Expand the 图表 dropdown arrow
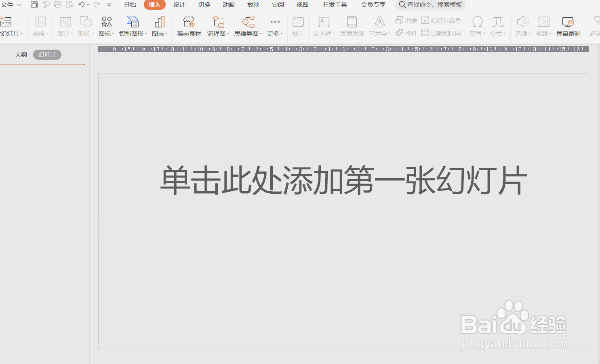The image size is (600, 364). click(x=166, y=34)
